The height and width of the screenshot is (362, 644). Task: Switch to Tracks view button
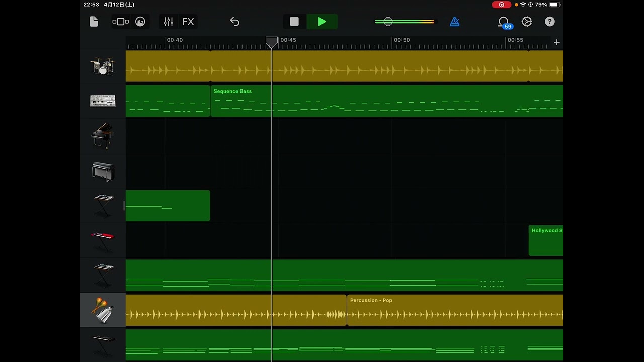tap(121, 22)
